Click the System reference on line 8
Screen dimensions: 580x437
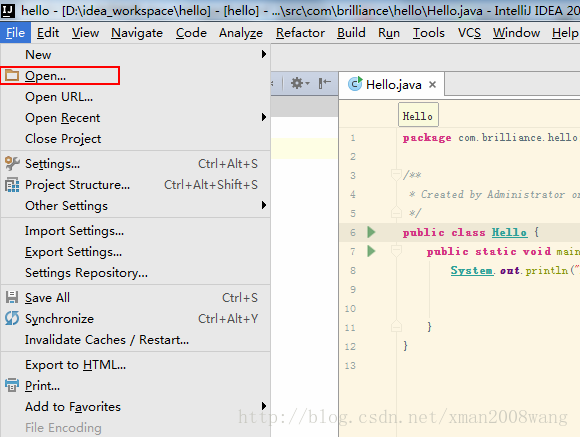(472, 270)
